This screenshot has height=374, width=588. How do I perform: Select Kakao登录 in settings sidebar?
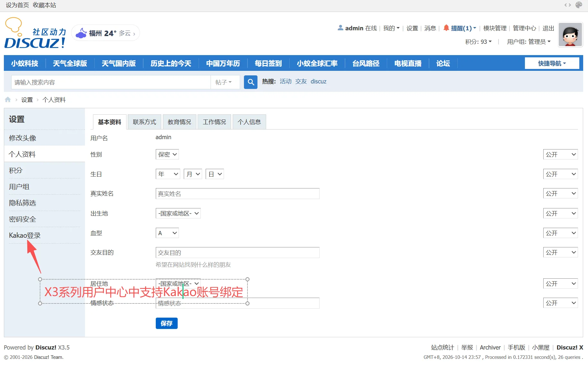pos(25,235)
